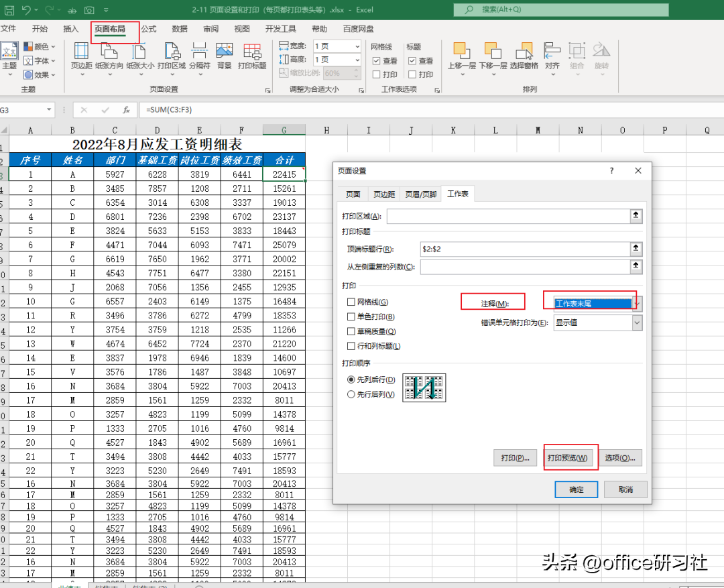Switch to Home (开始) ribbon tab
724x588 pixels.
coord(40,29)
